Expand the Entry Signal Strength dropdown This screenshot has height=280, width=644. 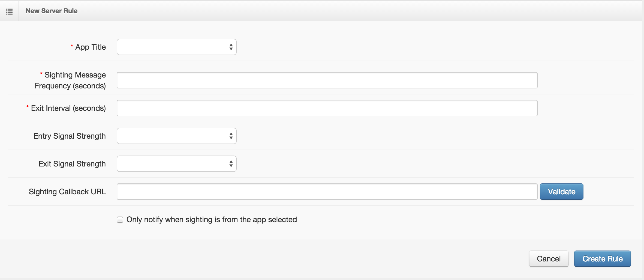(x=176, y=136)
